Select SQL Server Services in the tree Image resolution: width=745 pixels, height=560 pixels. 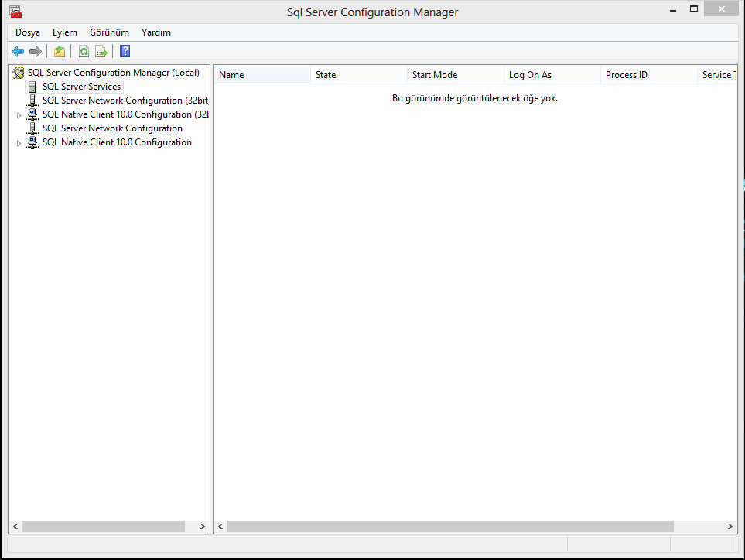point(81,87)
